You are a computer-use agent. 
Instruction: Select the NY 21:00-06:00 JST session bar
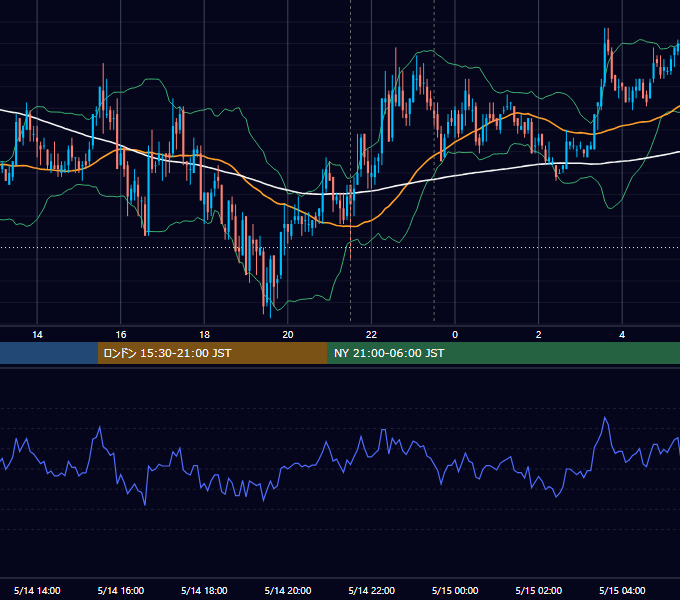tap(503, 353)
